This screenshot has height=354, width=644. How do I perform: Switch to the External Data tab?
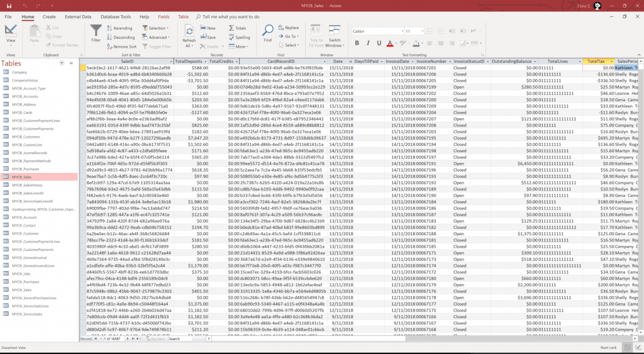click(78, 17)
